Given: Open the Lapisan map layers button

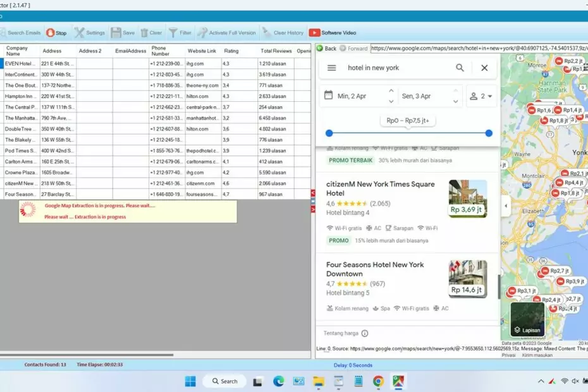Looking at the screenshot, I should [527, 319].
